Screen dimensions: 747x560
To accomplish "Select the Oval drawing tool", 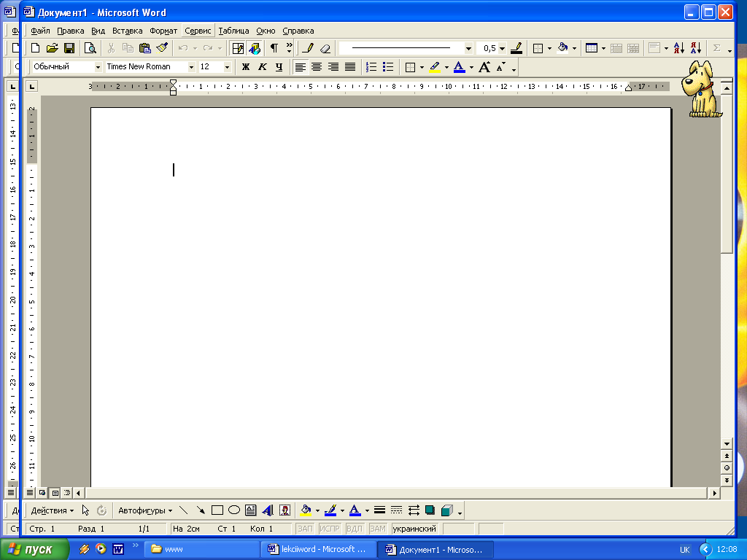I will click(x=234, y=510).
